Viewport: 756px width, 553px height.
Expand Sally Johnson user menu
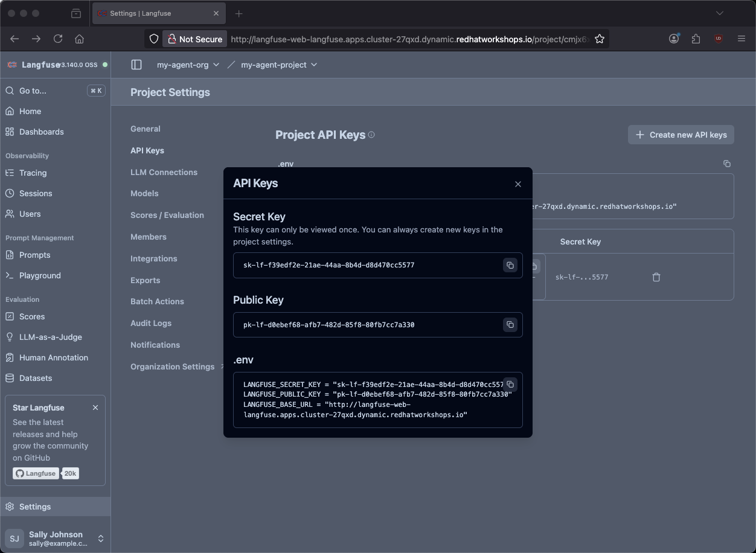tap(55, 538)
